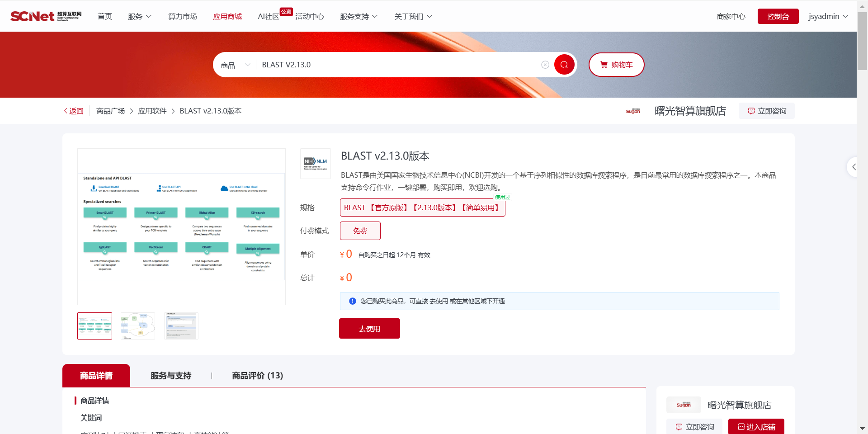Open the jsyadmin user account dropdown
868x434 pixels.
coord(828,16)
